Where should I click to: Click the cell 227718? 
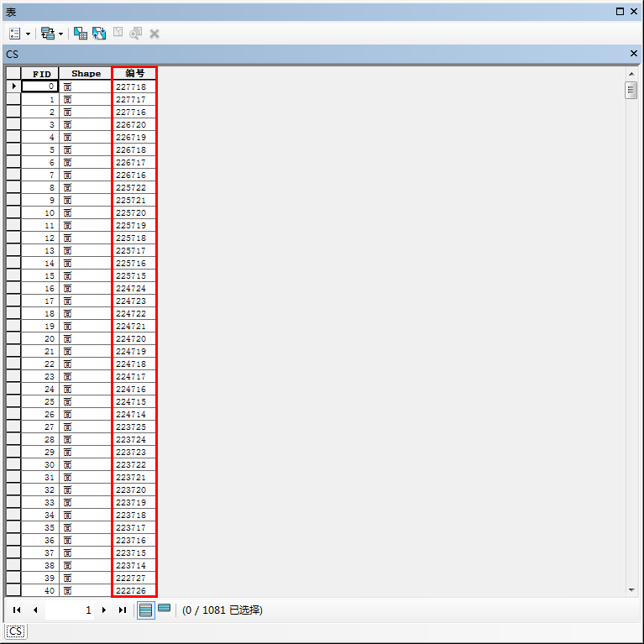tap(134, 86)
